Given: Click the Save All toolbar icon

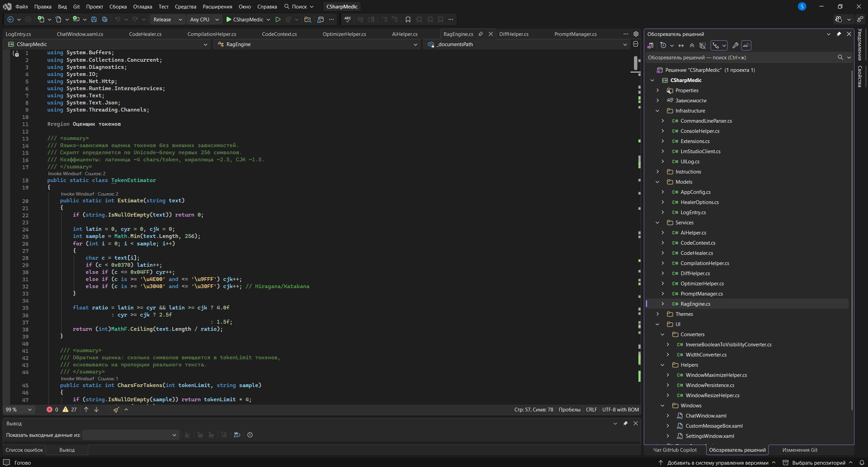Looking at the screenshot, I should [105, 20].
